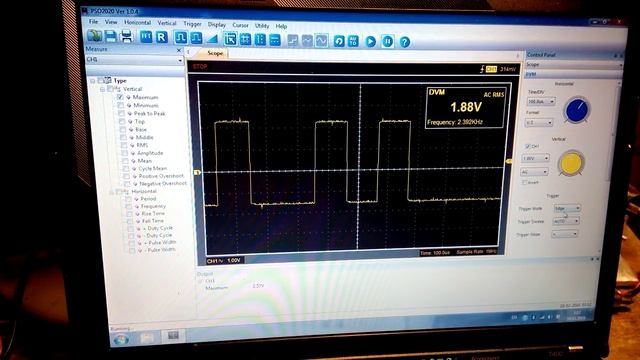Open the Display menu
Screen dimensions: 640x360
coord(217,24)
